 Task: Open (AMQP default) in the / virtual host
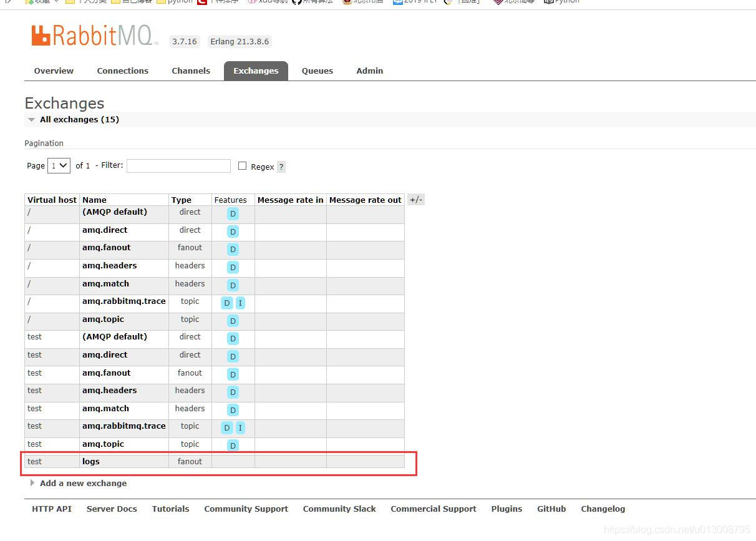pos(115,212)
